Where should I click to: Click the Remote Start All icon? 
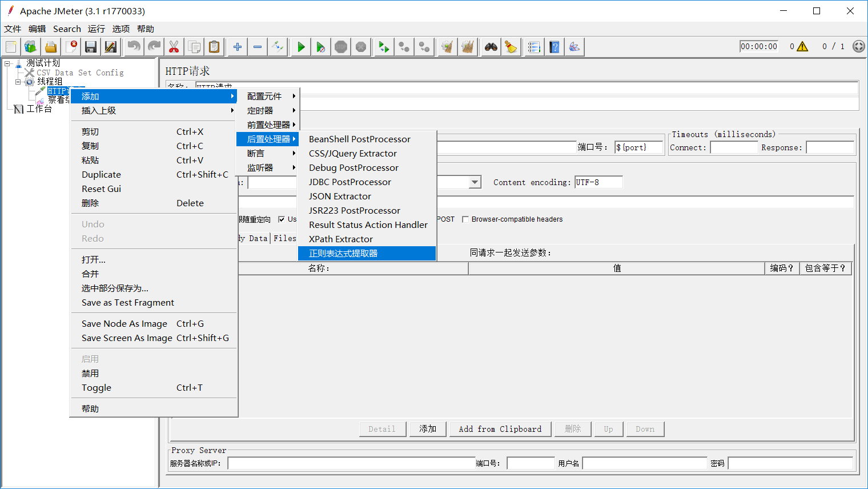(384, 47)
